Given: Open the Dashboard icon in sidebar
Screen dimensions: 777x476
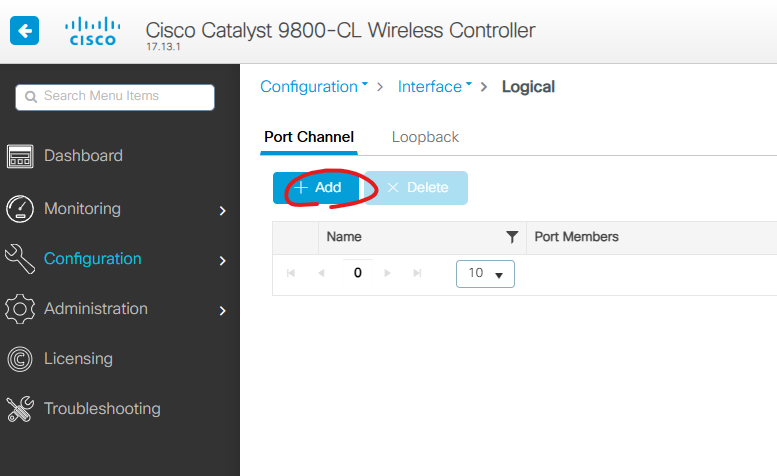Looking at the screenshot, I should [x=20, y=156].
